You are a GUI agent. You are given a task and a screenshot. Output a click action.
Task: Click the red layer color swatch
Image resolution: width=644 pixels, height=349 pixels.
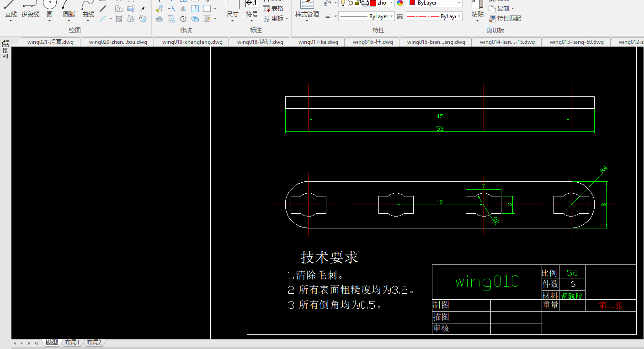[373, 3]
